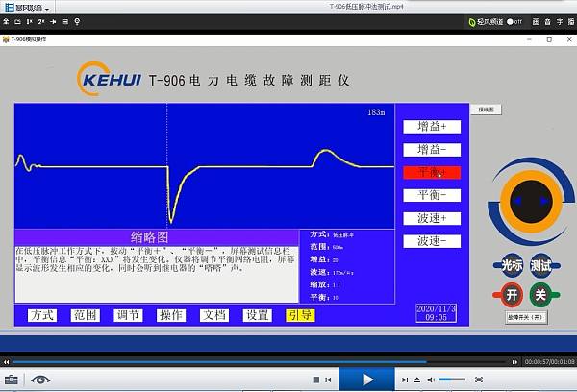This screenshot has height=392, width=577.
Task: Click the previous track button
Action: (x=328, y=380)
